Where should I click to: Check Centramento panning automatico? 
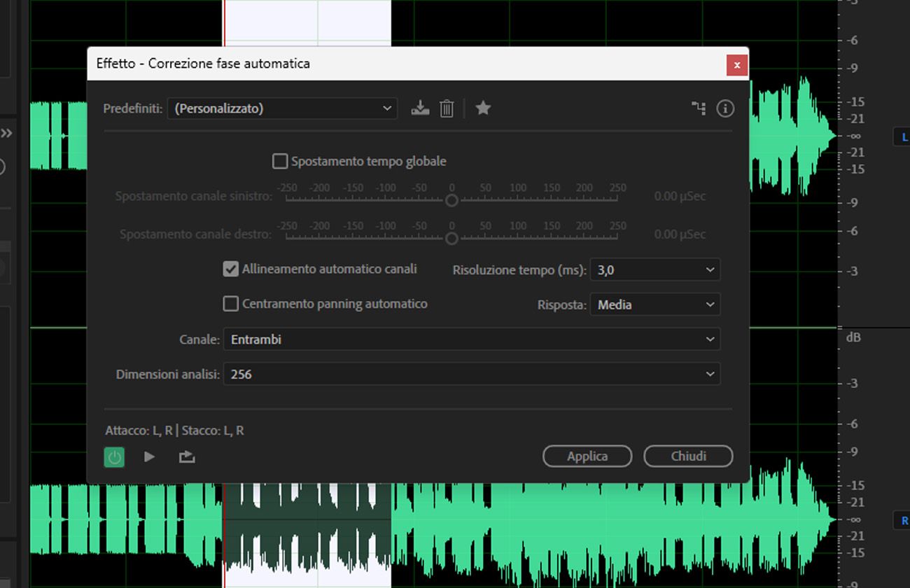click(231, 304)
